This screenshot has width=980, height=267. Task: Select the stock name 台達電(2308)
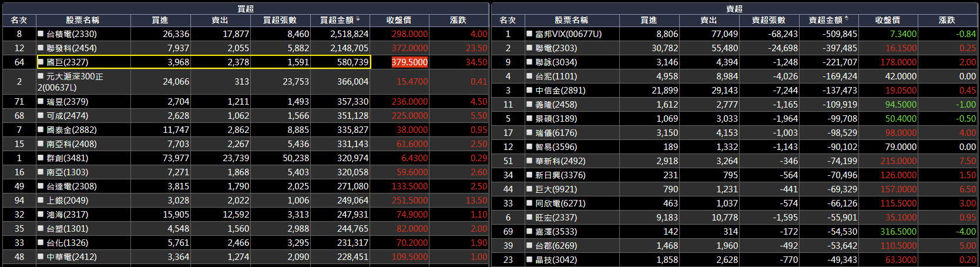72,186
